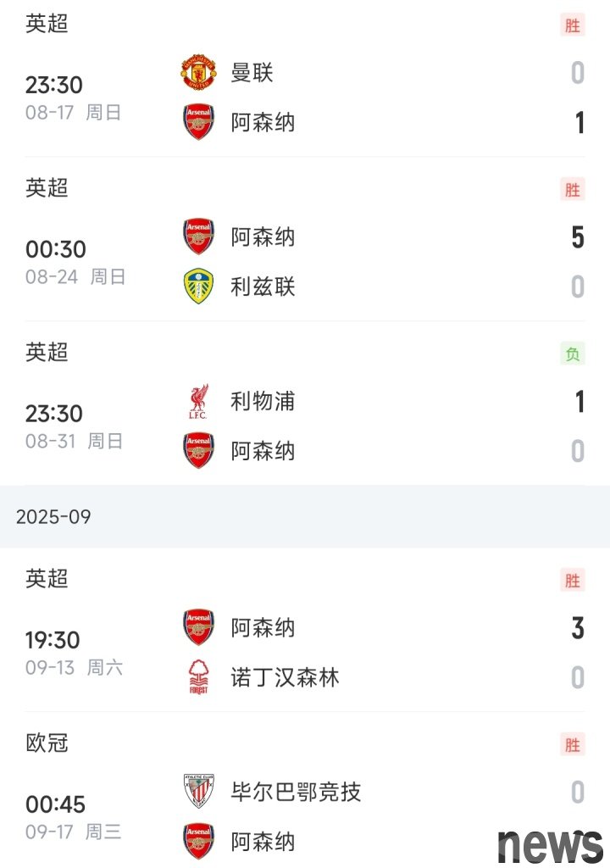
Task: Select the 2025-09 month header
Action: click(x=305, y=516)
